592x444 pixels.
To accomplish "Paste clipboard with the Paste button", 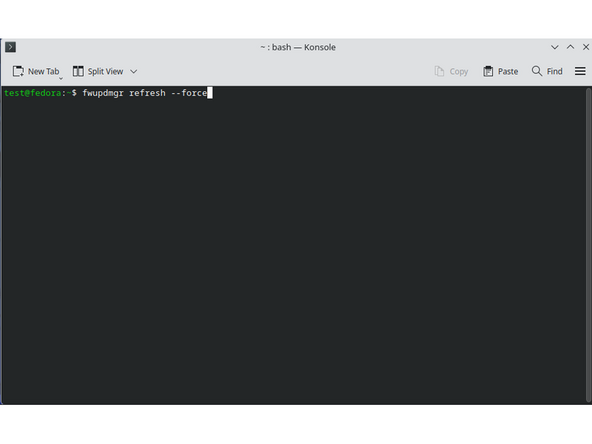I will (500, 71).
